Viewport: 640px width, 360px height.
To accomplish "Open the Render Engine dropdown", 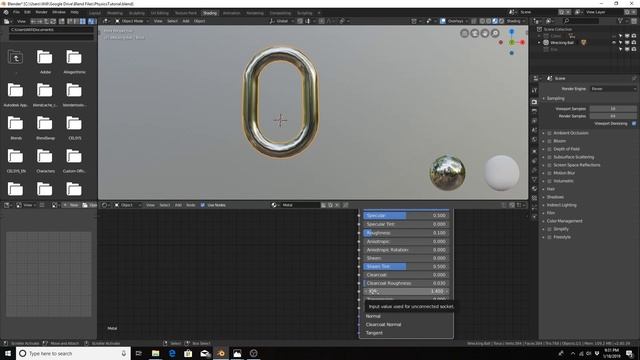I will coord(613,89).
